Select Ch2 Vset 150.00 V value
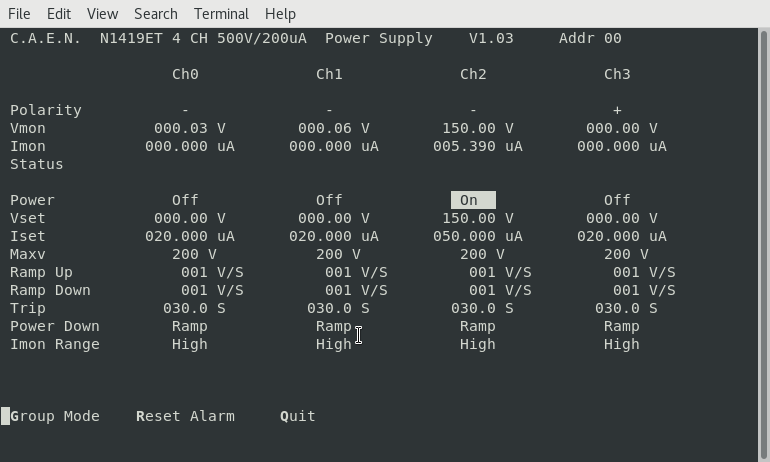770x462 pixels. (x=478, y=218)
